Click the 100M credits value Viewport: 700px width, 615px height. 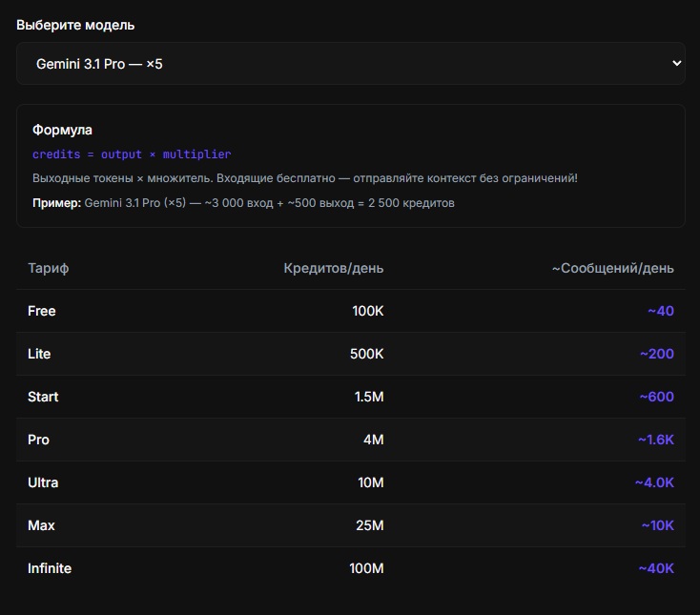tap(366, 568)
